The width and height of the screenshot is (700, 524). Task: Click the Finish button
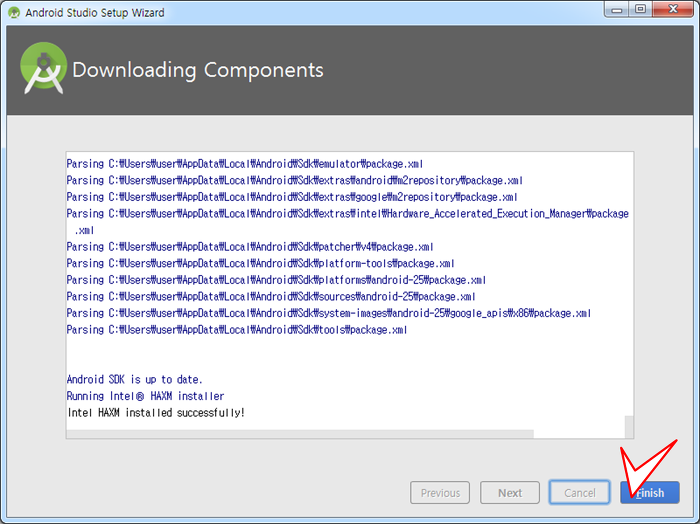click(x=650, y=493)
